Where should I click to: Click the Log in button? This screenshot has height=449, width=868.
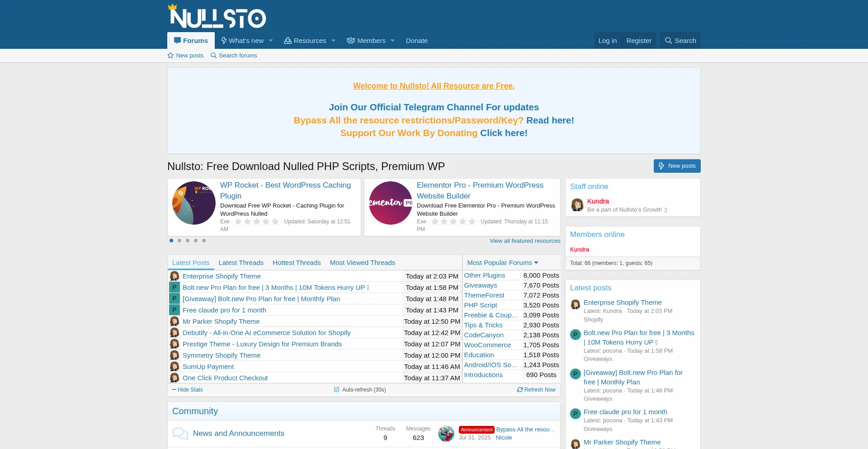click(x=608, y=41)
